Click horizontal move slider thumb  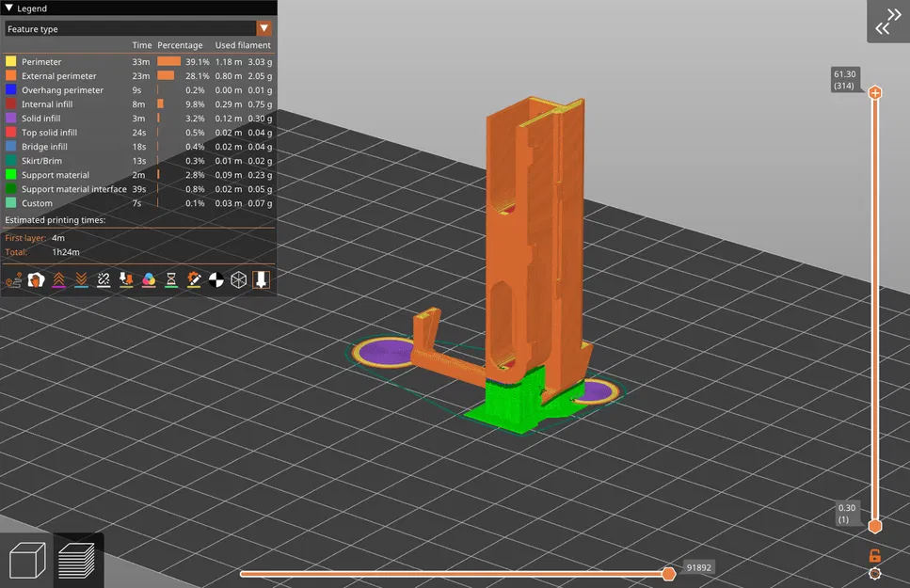pos(668,574)
